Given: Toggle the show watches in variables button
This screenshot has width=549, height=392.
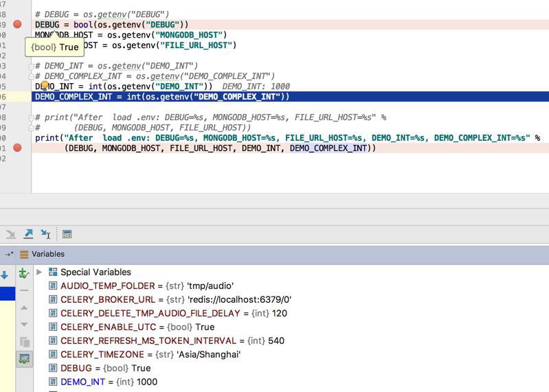Looking at the screenshot, I should [x=24, y=359].
